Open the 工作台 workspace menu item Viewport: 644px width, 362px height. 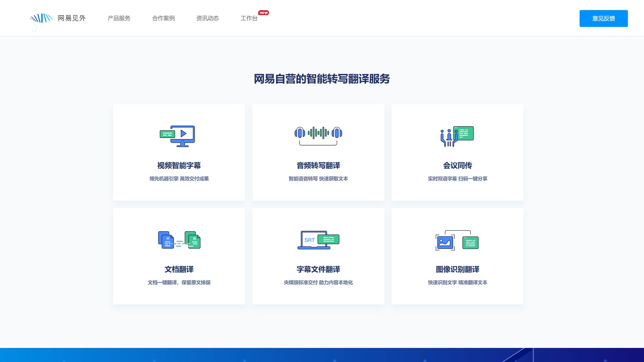(x=249, y=18)
